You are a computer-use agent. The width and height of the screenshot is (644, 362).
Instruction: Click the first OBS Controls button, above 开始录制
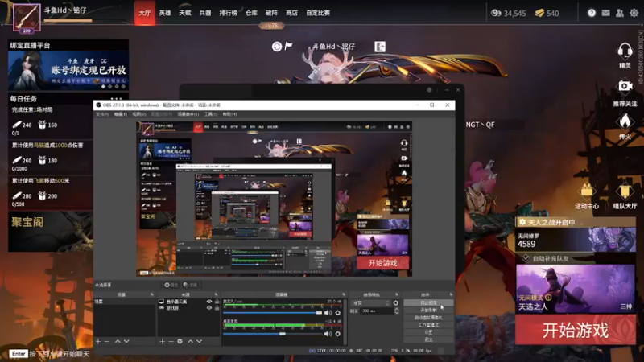428,303
